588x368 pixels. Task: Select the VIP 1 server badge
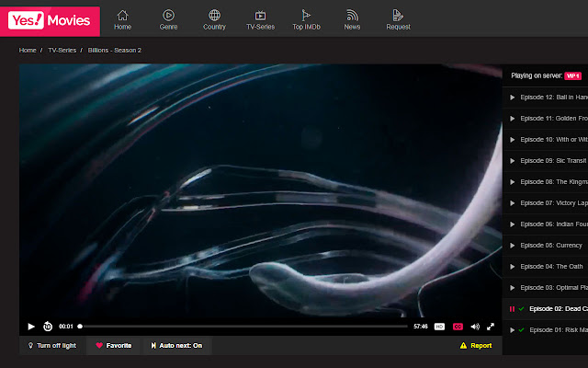[572, 75]
